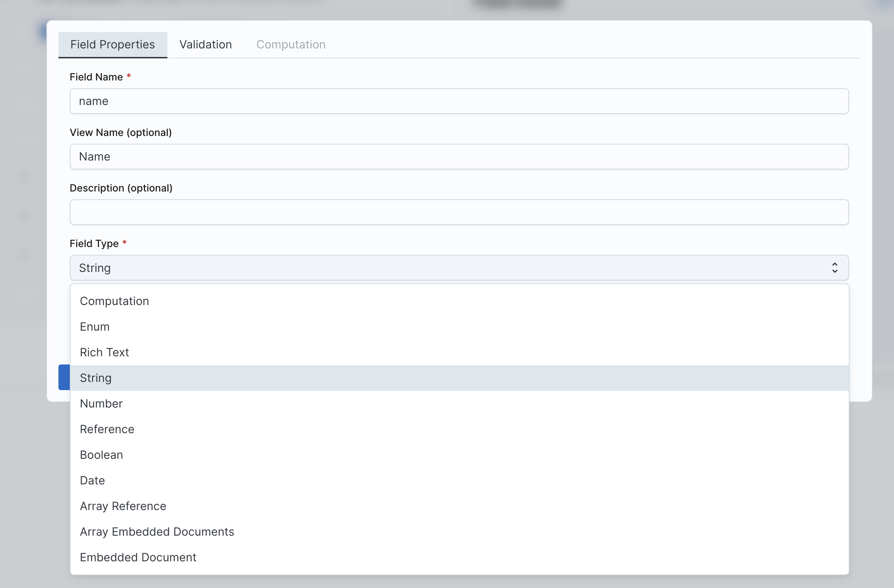Viewport: 894px width, 588px height.
Task: Switch to the Validation tab
Action: pos(205,44)
